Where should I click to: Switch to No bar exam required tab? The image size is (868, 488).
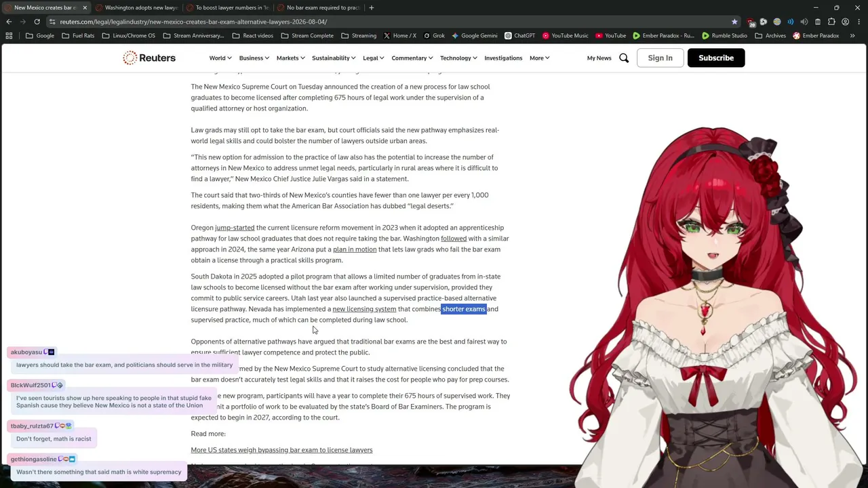point(319,7)
